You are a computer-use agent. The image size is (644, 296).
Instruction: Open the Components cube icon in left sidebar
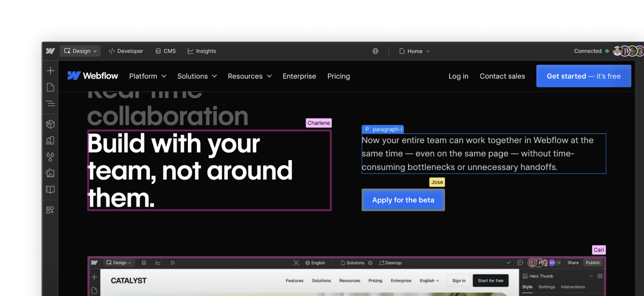(x=50, y=124)
